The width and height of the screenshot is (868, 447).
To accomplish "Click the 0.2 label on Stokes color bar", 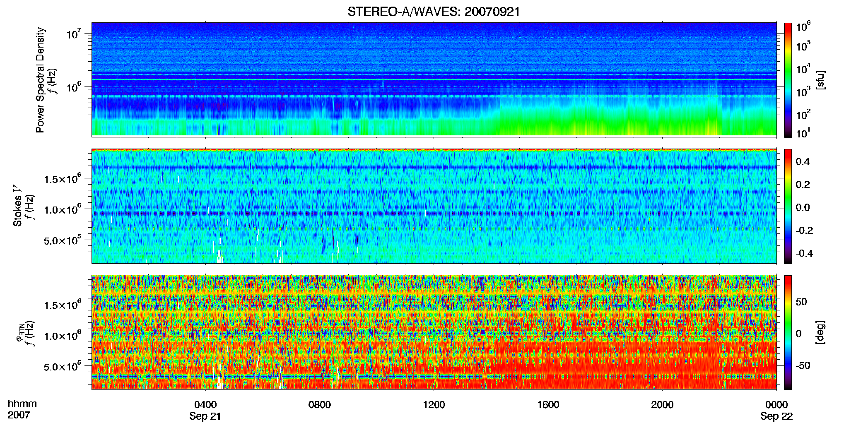I will (803, 185).
